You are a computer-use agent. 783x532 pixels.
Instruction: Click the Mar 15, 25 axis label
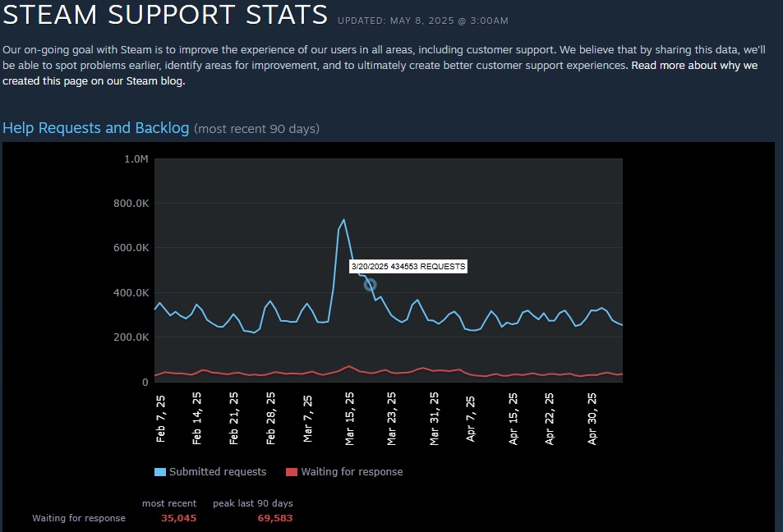click(x=349, y=418)
